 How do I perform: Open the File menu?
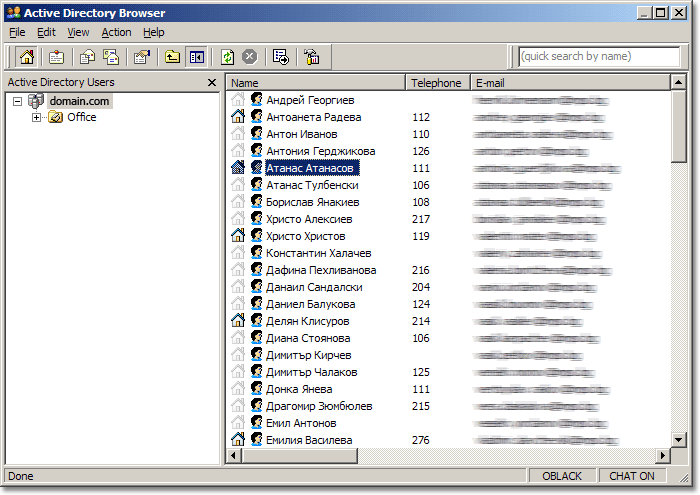pos(17,33)
